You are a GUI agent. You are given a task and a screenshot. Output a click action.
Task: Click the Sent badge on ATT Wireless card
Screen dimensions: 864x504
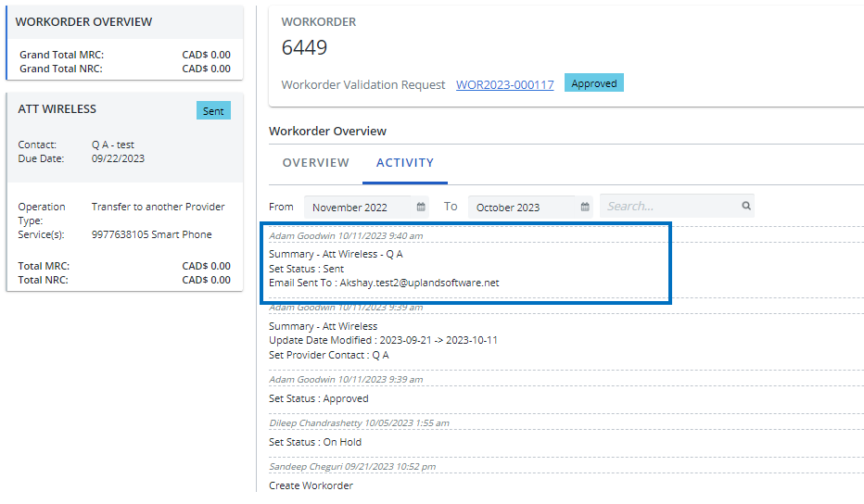point(213,111)
